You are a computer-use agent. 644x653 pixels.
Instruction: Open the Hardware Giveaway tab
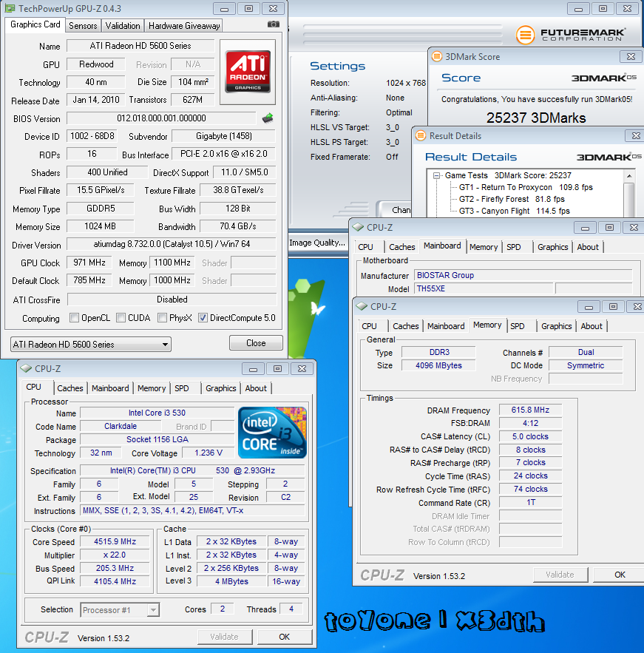tap(184, 26)
